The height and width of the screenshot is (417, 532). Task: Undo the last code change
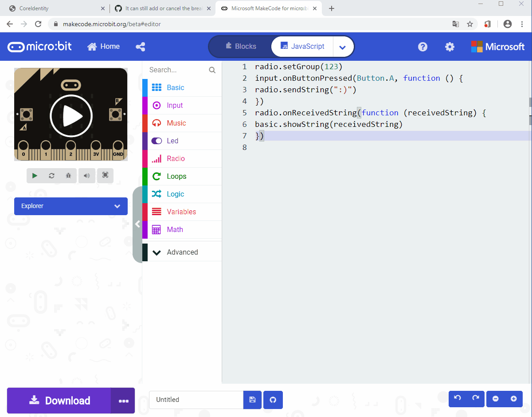coord(457,399)
